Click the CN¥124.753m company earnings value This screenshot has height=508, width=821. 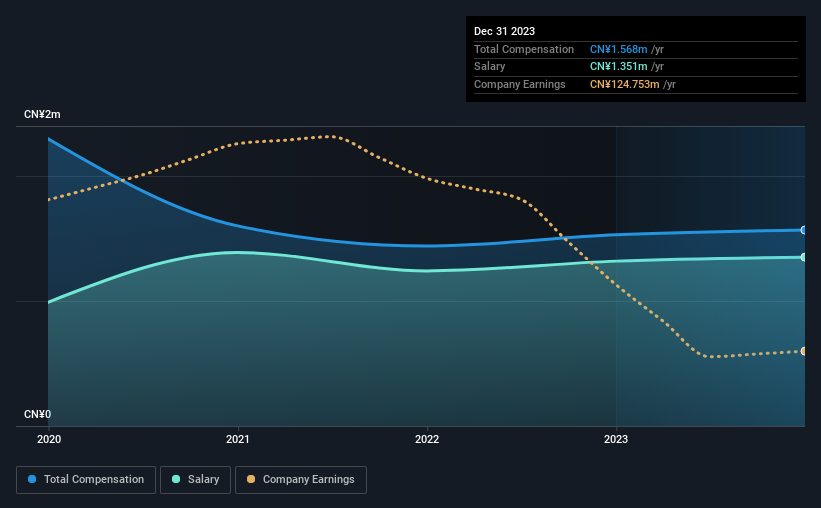click(x=624, y=84)
